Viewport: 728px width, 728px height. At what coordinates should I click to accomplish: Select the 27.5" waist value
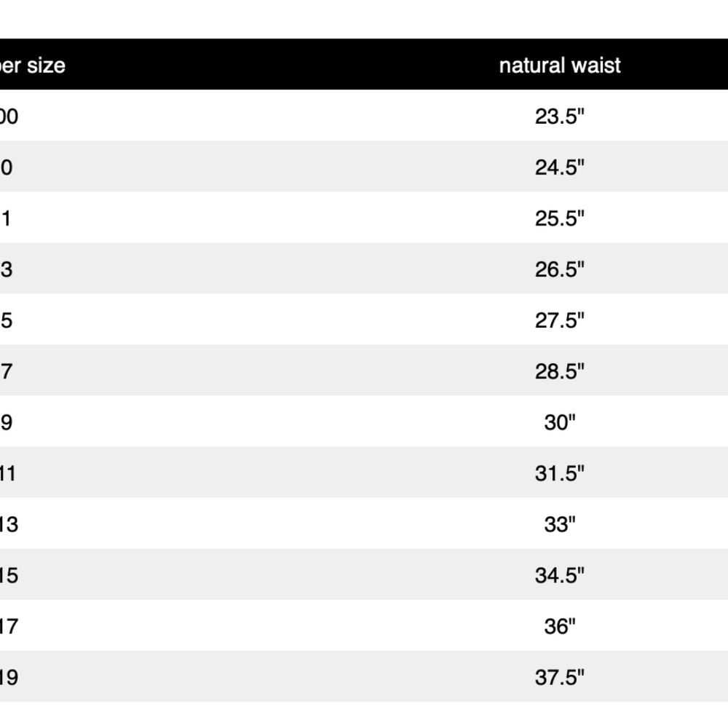point(559,320)
